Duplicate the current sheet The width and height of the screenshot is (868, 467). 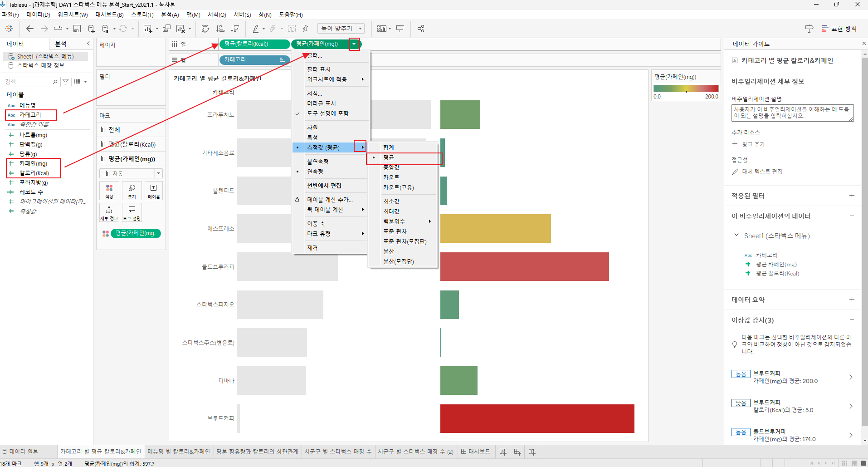point(166,29)
